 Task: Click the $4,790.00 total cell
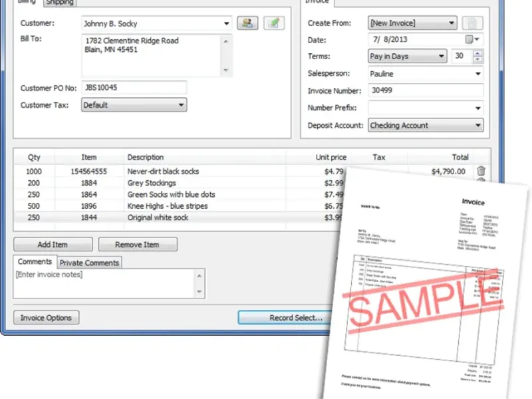click(448, 172)
